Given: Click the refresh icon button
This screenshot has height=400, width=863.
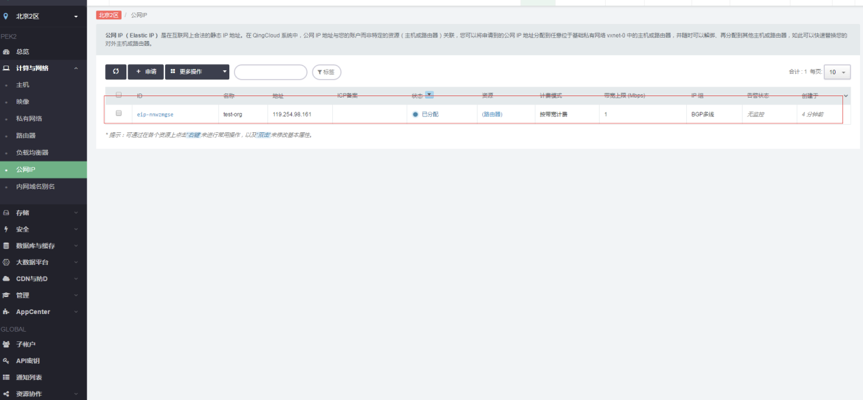Looking at the screenshot, I should [x=116, y=72].
